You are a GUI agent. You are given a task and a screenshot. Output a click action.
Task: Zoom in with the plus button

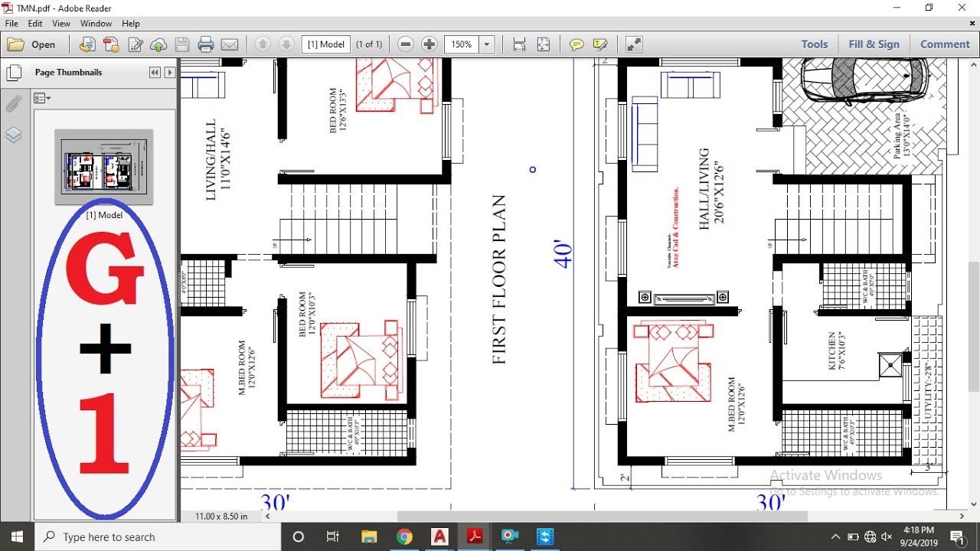click(x=430, y=44)
